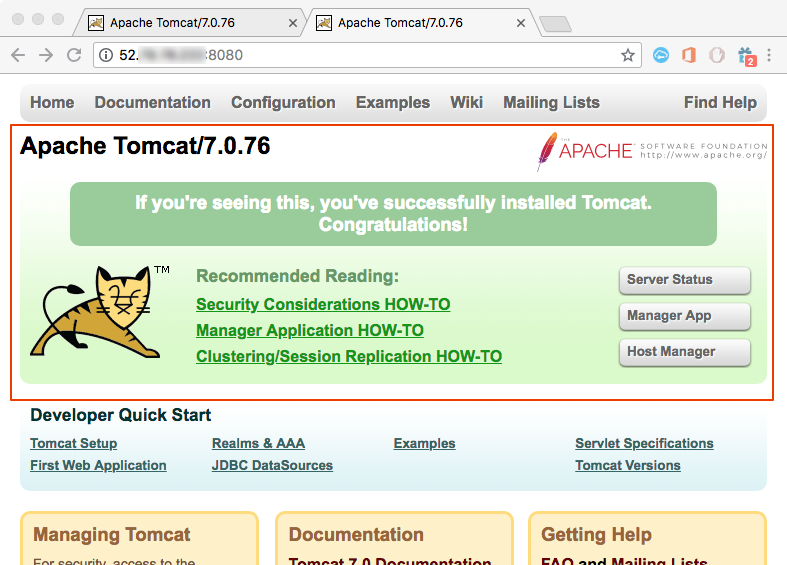Click the macOS zoom window button

pos(58,19)
